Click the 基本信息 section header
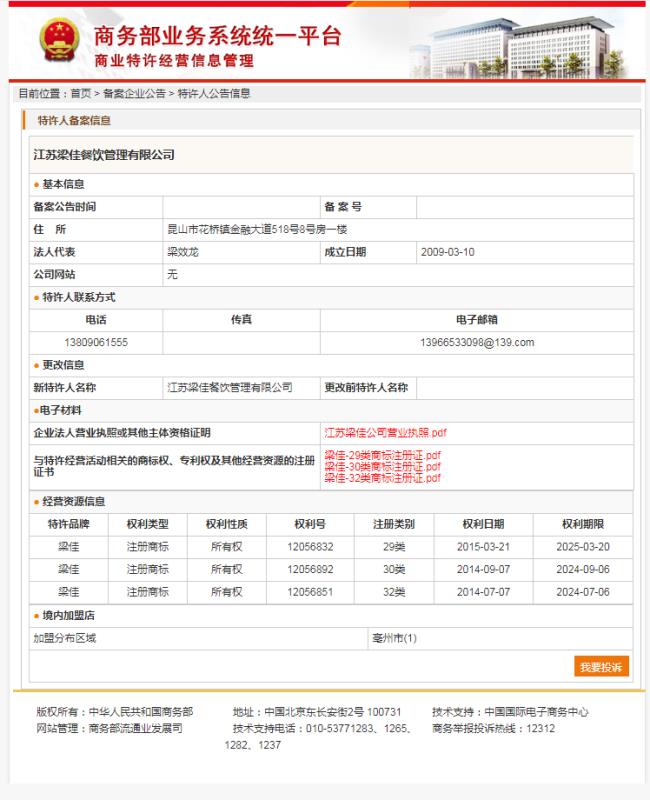This screenshot has height=800, width=650. tap(63, 184)
